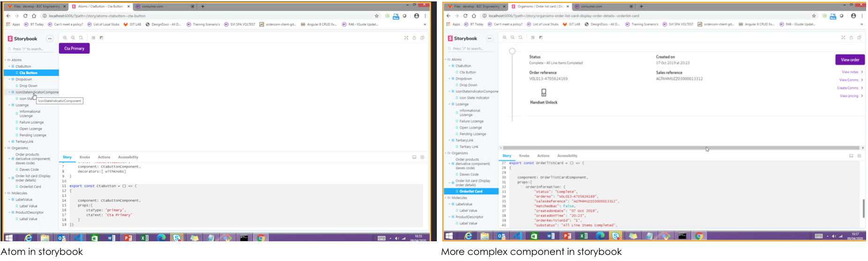Image resolution: width=868 pixels, height=261 pixels.
Task: Switch to Knobs tab in right window
Action: [x=524, y=156]
